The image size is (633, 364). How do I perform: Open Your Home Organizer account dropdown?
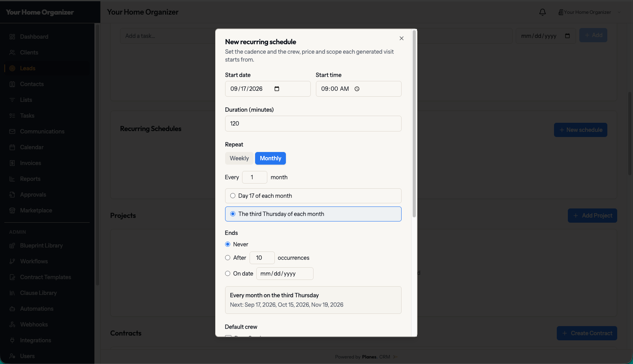point(590,12)
